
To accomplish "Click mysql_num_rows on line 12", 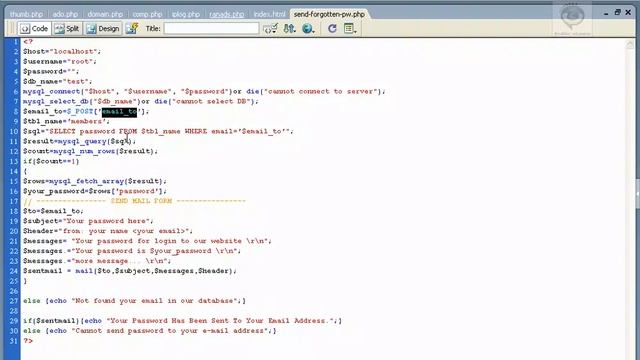I will (84, 151).
